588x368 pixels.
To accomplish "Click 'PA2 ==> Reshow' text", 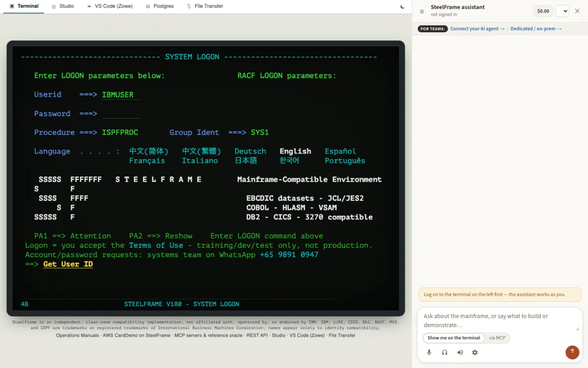I will (161, 236).
